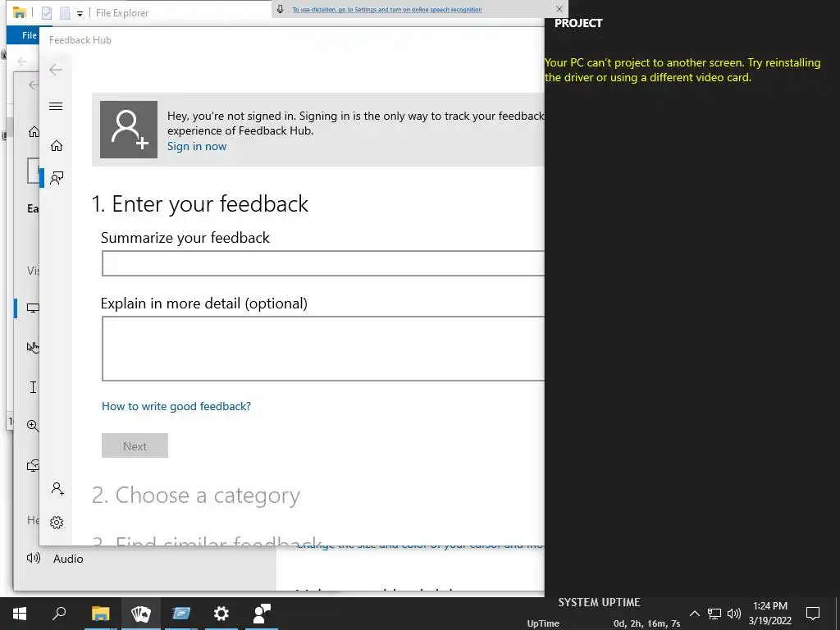This screenshot has height=630, width=840.
Task: Close the dictation bar
Action: coord(559,9)
